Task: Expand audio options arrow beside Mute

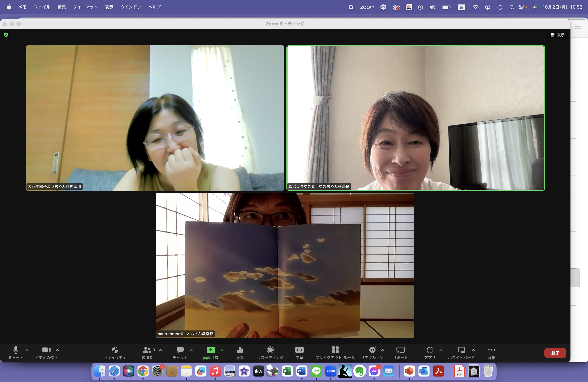Action: tap(27, 350)
